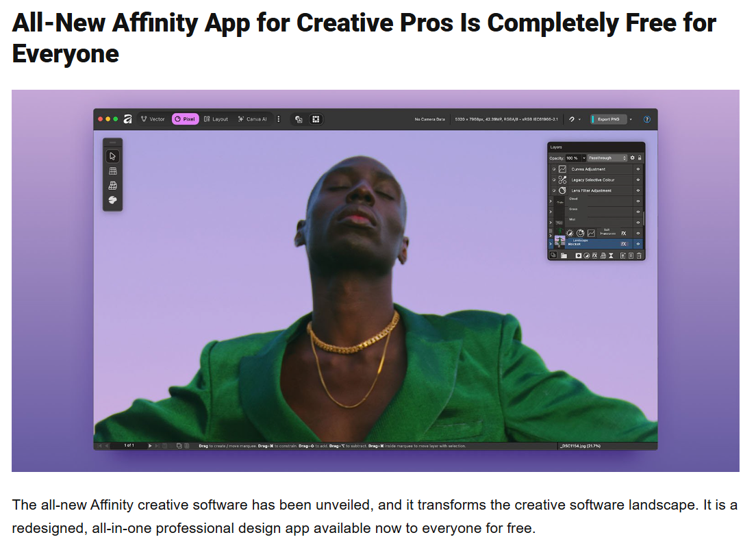Click the layer lock icon

coord(640,158)
